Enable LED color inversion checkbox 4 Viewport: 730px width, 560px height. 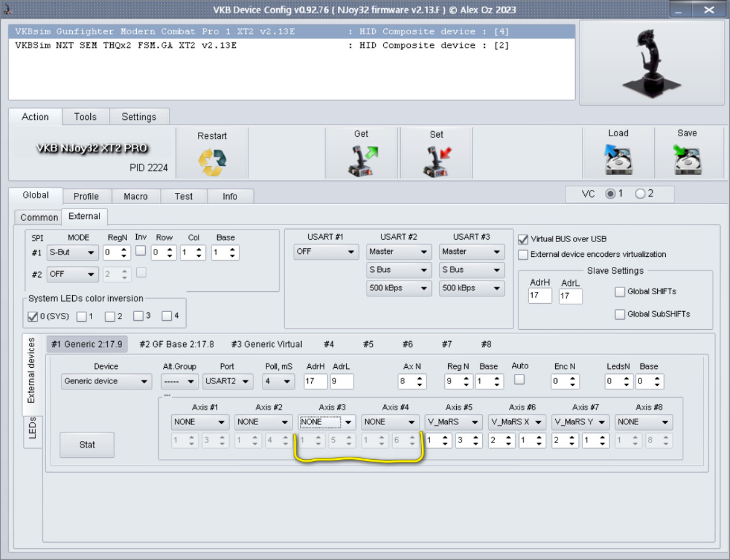[167, 316]
